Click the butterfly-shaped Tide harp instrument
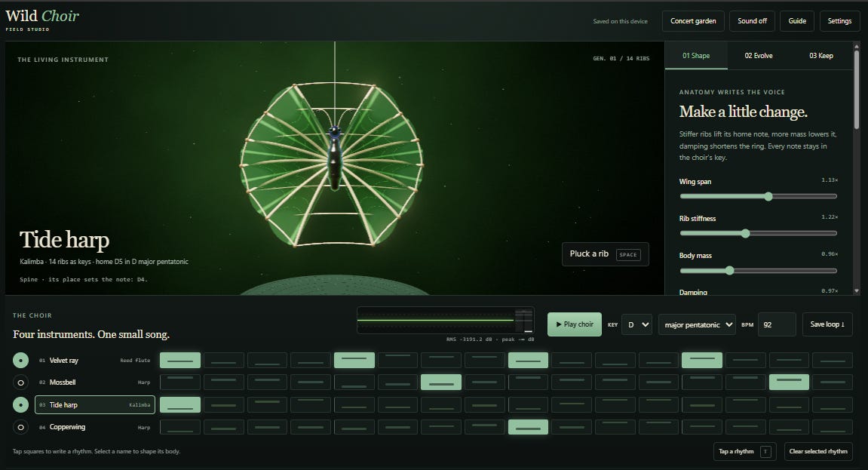Screen dimensions: 868x470 tap(332, 164)
